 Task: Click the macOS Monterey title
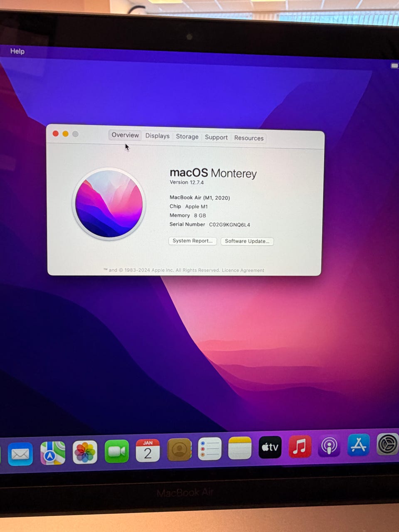213,172
